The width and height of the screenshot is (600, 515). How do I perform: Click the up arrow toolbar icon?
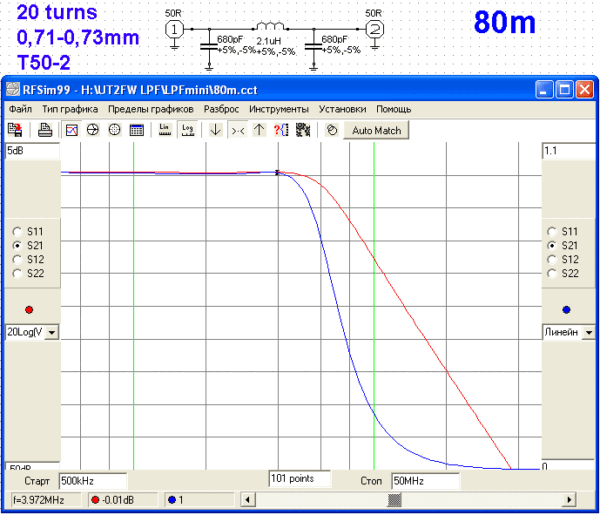258,130
